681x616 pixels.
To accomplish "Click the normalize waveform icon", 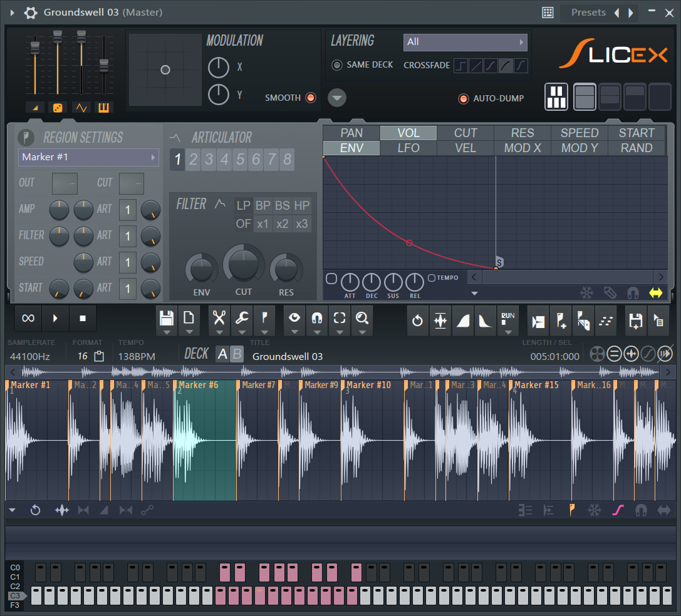I will click(x=440, y=321).
